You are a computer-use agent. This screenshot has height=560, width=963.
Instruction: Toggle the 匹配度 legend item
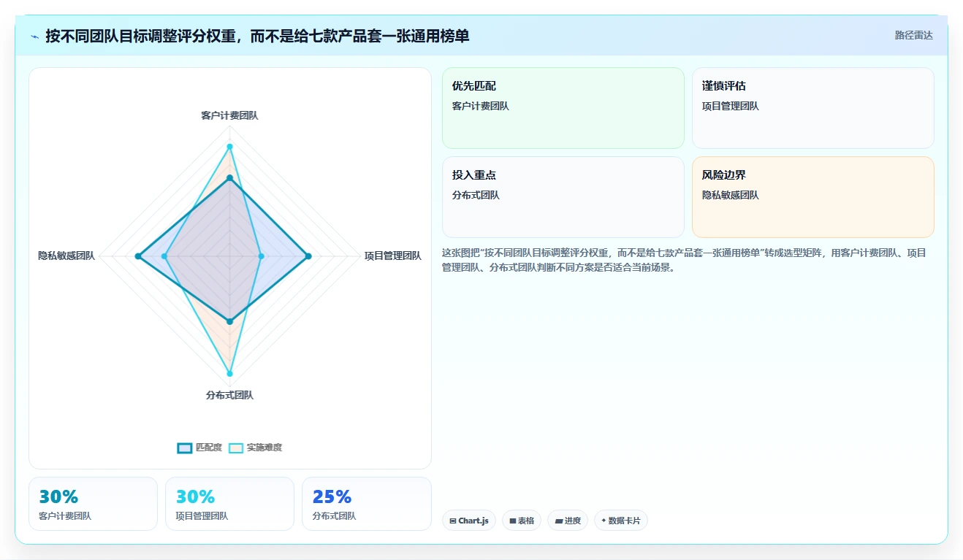[x=199, y=448]
